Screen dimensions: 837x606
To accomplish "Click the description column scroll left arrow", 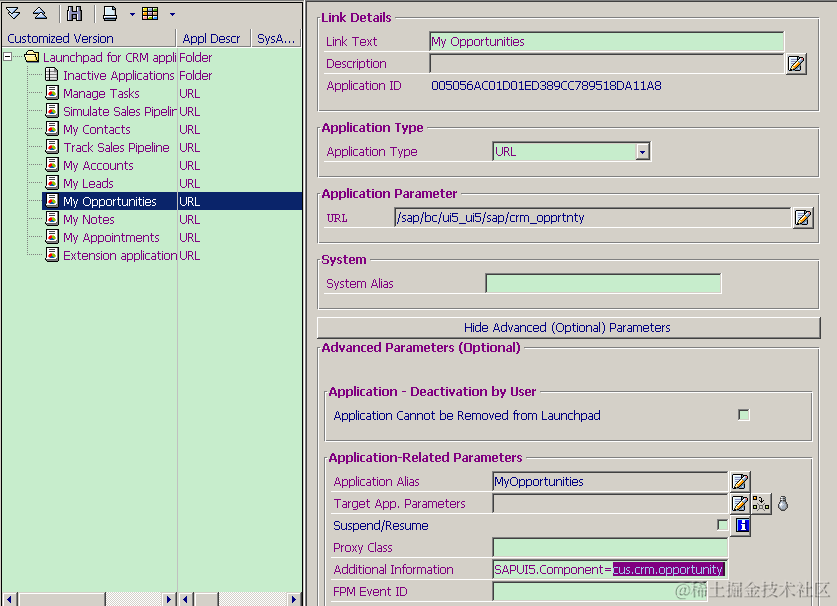I will (x=185, y=599).
